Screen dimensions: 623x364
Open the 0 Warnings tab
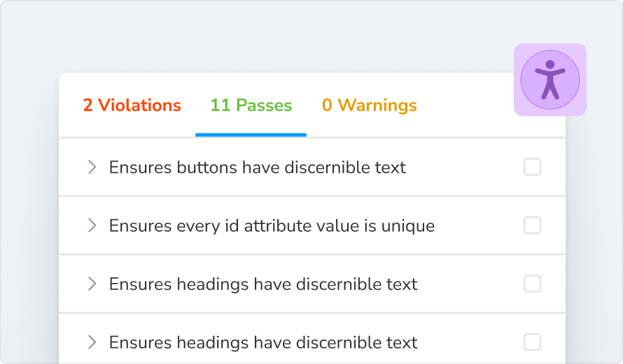coord(369,106)
